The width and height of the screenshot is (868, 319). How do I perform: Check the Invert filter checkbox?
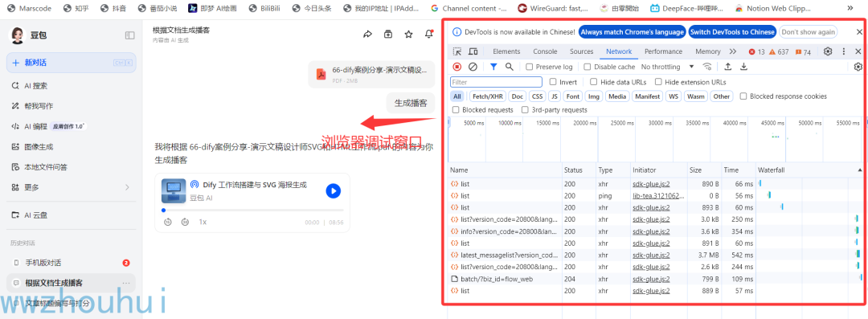pos(553,82)
